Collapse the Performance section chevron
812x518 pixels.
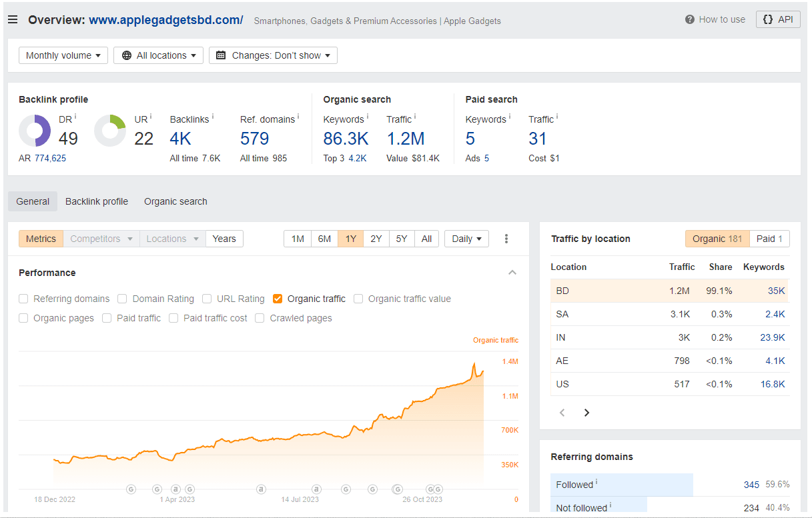[x=512, y=273]
